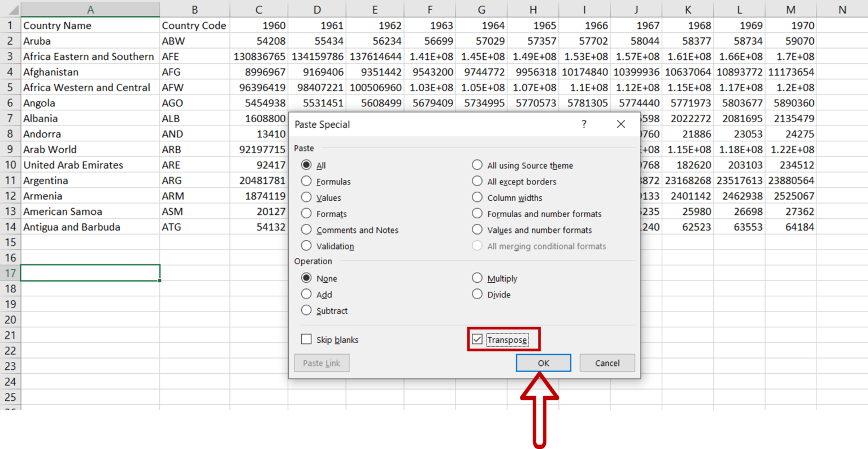This screenshot has width=868, height=449.
Task: Choose the Column widths paste option
Action: (x=477, y=197)
